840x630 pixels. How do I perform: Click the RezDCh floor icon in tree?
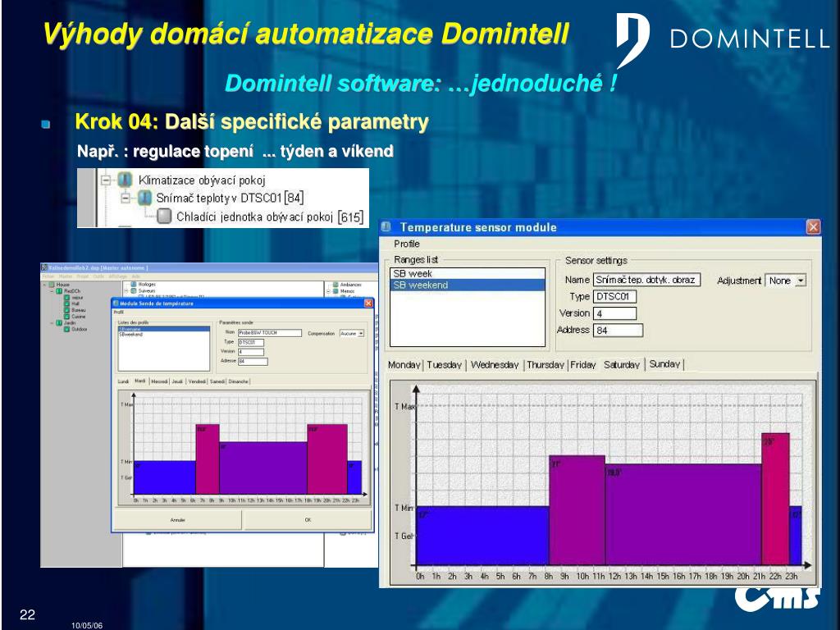coord(59,291)
